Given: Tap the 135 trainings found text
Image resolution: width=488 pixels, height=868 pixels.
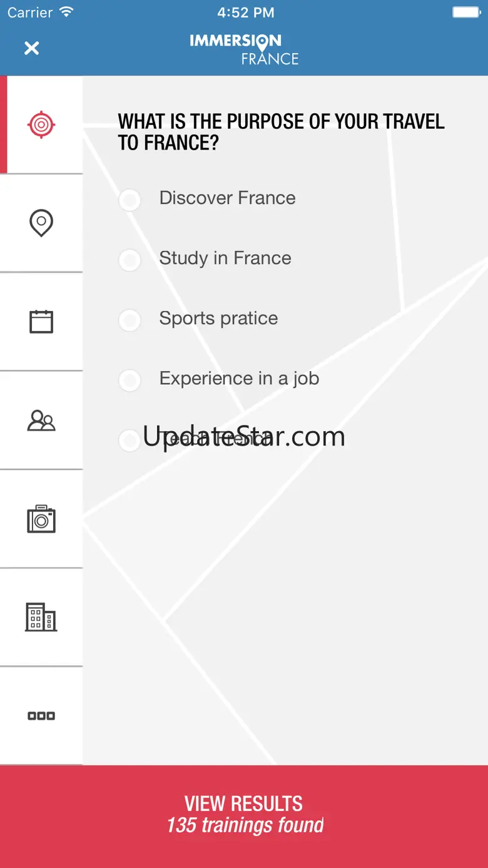Looking at the screenshot, I should click(245, 825).
